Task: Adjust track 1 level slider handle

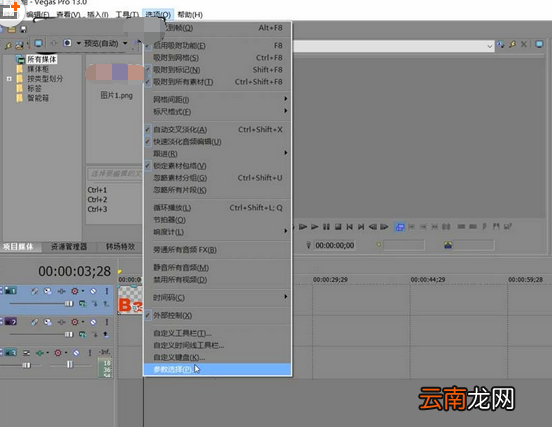Action: tap(69, 303)
